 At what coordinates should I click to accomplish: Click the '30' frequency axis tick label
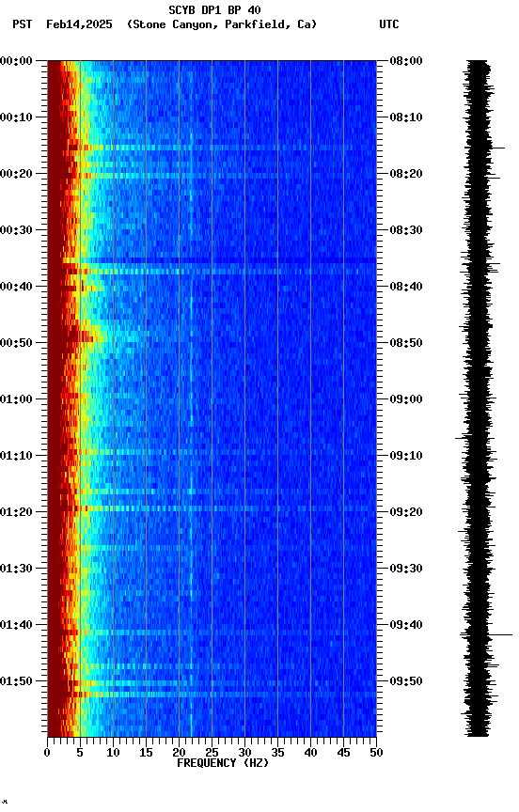point(244,753)
